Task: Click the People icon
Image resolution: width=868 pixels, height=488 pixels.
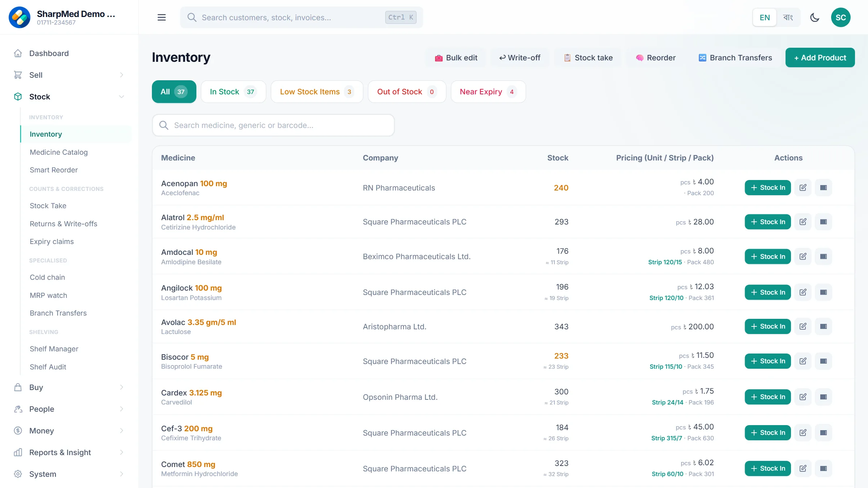Action: coord(18,409)
